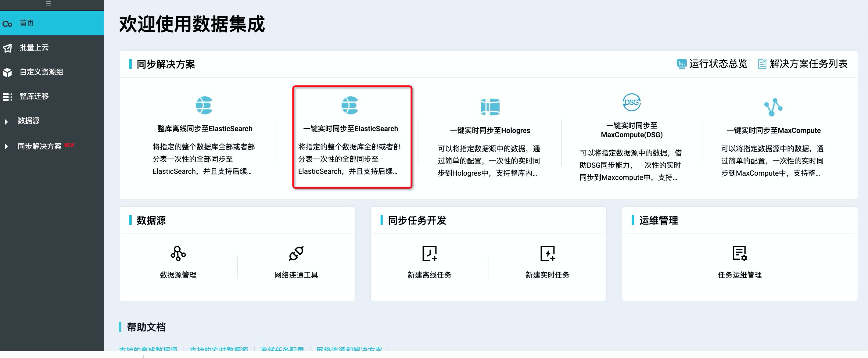Open 批量上云 in the sidebar

click(52, 48)
